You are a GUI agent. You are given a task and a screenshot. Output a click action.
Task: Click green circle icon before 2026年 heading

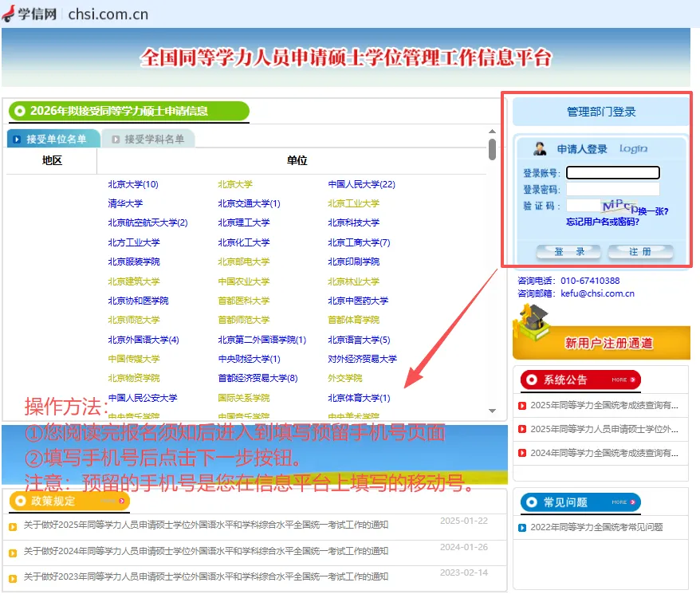[x=20, y=111]
